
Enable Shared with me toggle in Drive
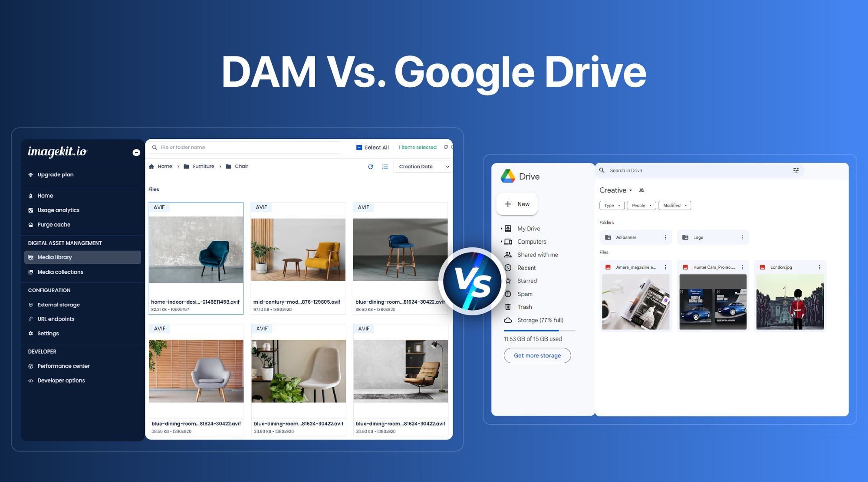537,255
